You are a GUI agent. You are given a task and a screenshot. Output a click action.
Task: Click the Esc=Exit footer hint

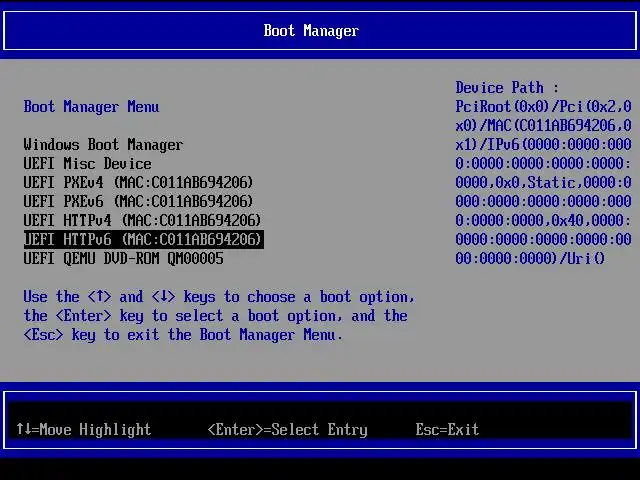tap(447, 429)
